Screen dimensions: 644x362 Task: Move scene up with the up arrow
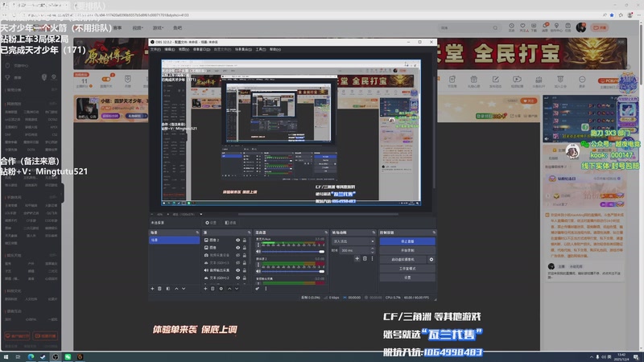click(176, 289)
